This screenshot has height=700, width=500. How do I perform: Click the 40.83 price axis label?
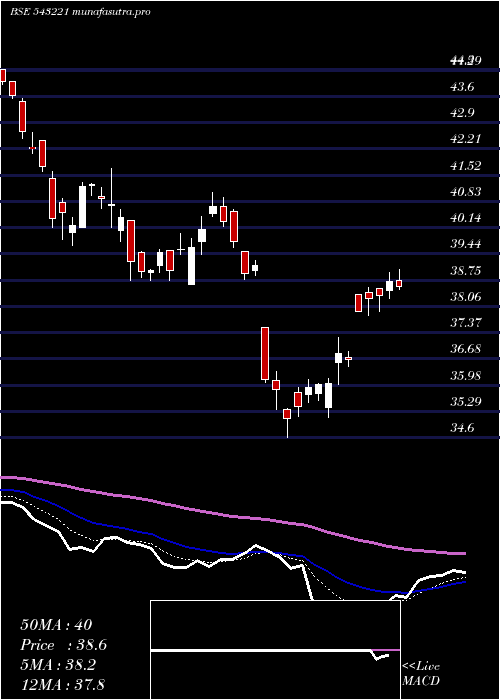click(465, 192)
